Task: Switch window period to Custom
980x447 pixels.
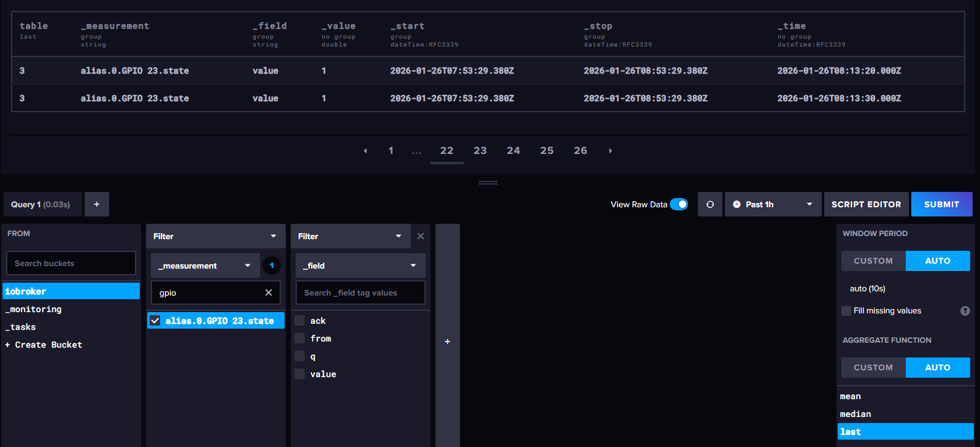Action: pyautogui.click(x=873, y=261)
